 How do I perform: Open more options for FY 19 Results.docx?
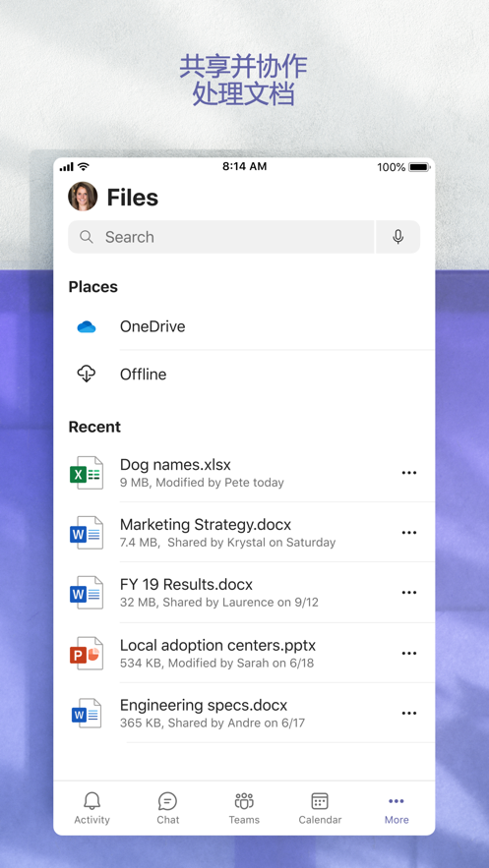(x=409, y=593)
